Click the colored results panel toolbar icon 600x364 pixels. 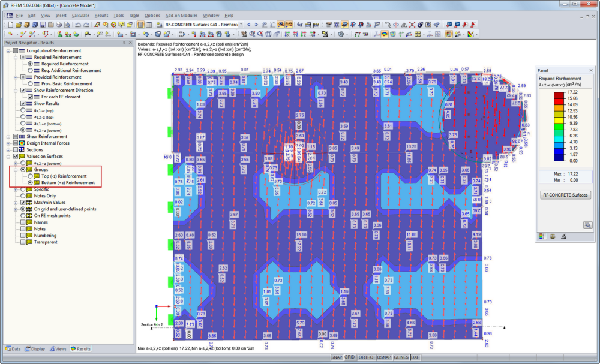pyautogui.click(x=470, y=34)
